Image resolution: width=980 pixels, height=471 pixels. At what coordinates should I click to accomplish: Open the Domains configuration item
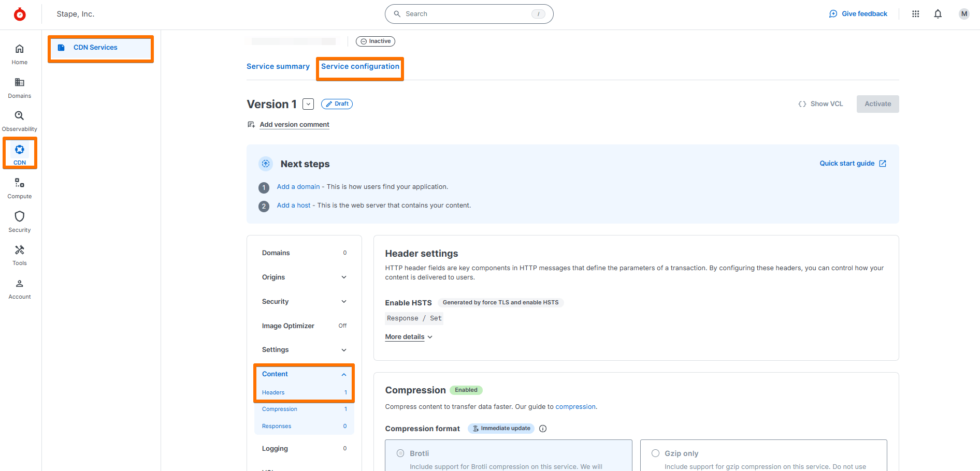tap(304, 253)
